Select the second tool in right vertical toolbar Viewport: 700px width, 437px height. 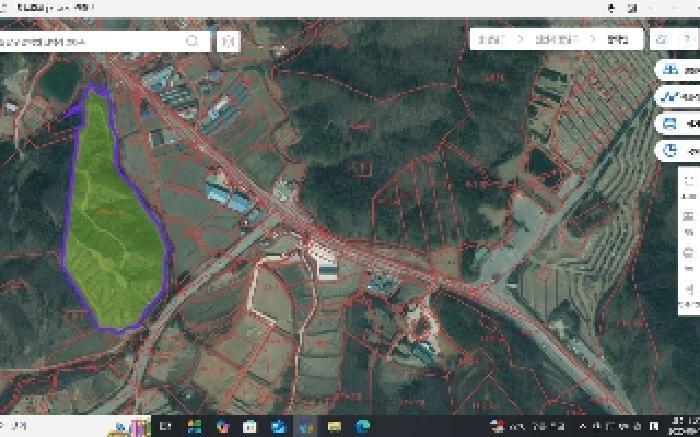pyautogui.click(x=689, y=217)
